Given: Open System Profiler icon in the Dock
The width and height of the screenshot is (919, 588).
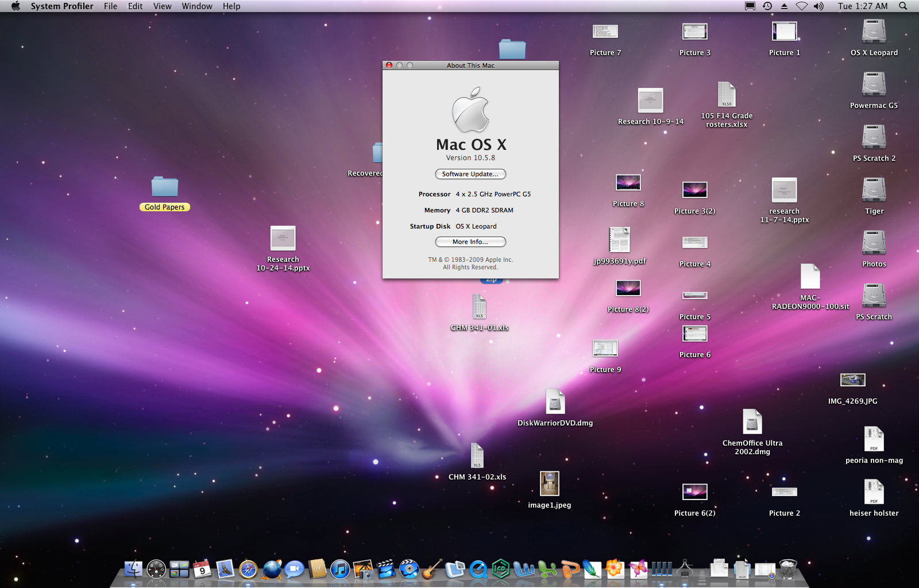Looking at the screenshot, I should pos(685,569).
